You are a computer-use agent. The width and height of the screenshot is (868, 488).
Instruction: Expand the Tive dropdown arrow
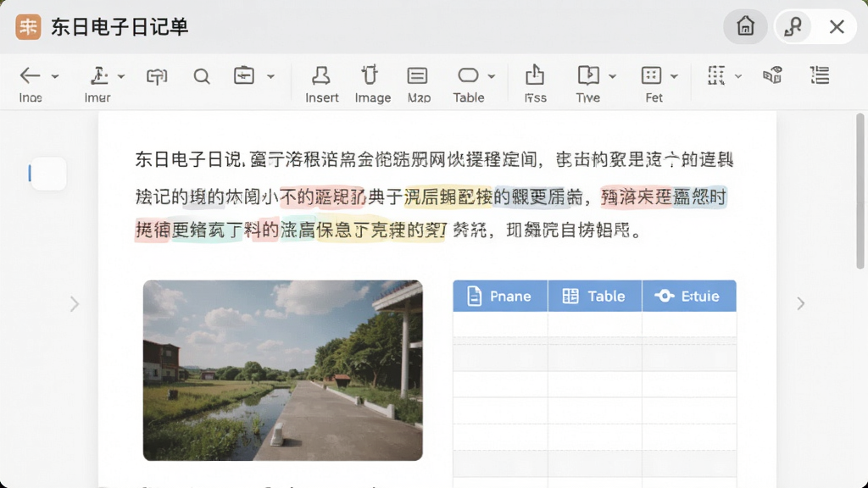[612, 75]
